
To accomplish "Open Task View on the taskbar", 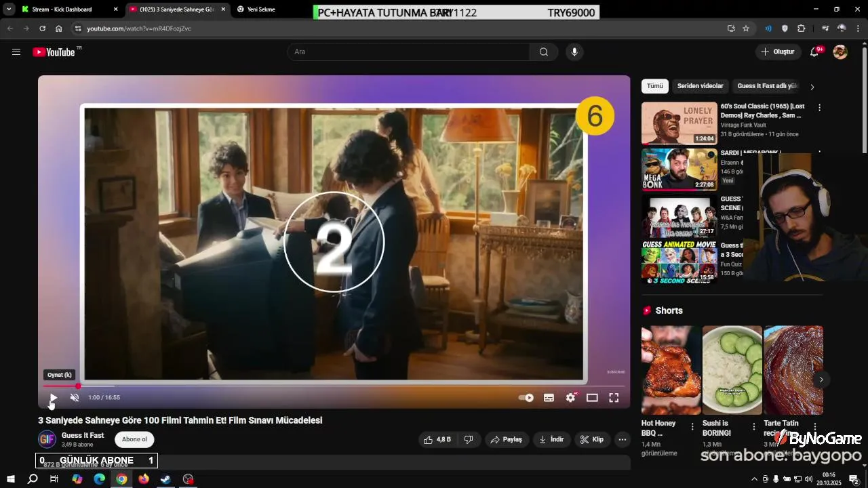I will pos(54,479).
